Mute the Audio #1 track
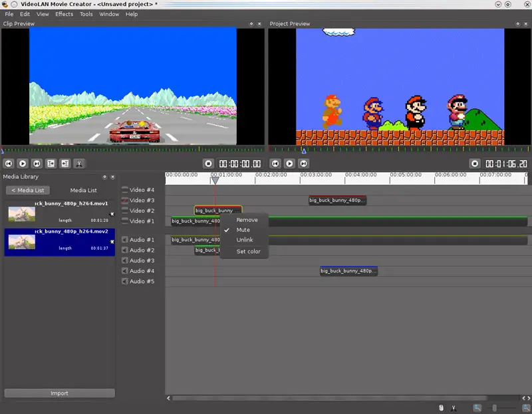532x414 pixels. 124,240
